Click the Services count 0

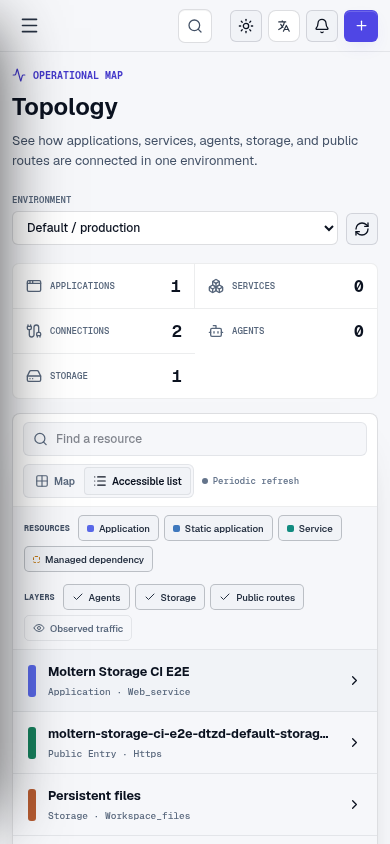pos(358,286)
